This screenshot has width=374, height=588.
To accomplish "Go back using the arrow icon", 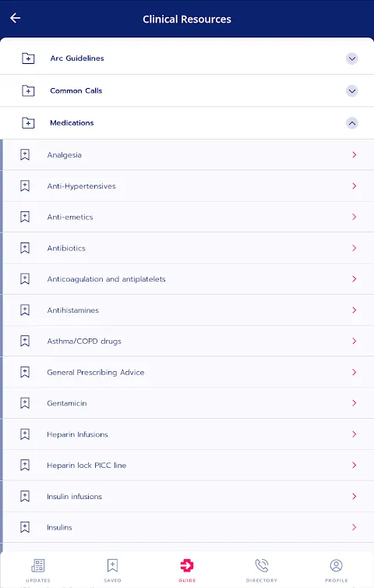I will click(15, 18).
